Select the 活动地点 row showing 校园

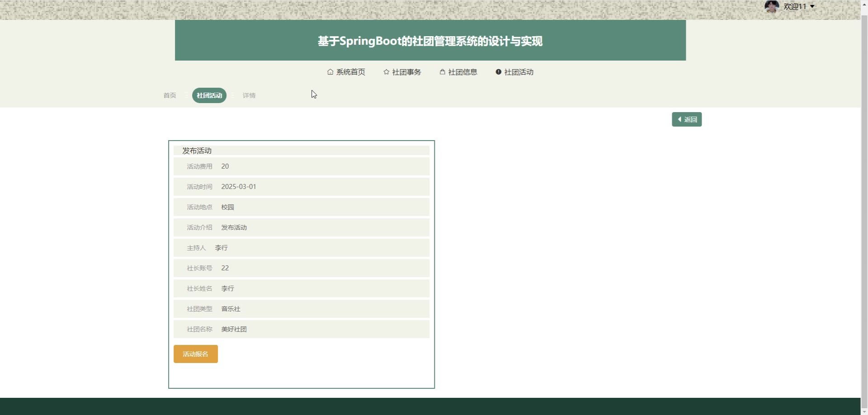coord(301,207)
